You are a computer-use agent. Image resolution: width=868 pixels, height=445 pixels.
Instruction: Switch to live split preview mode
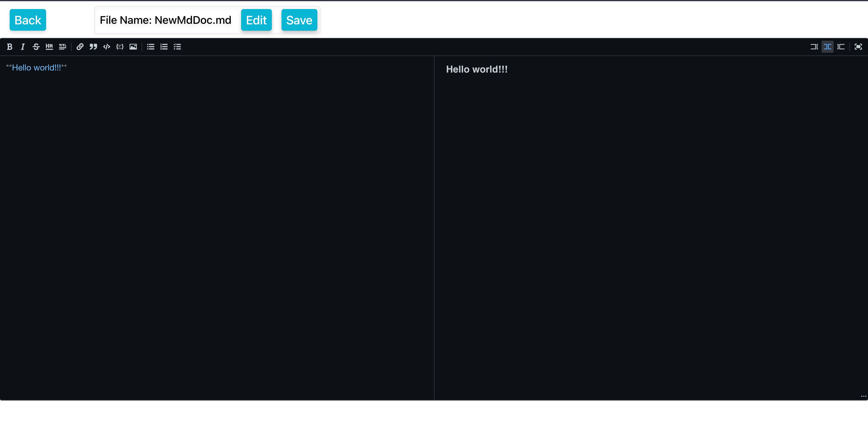click(828, 47)
